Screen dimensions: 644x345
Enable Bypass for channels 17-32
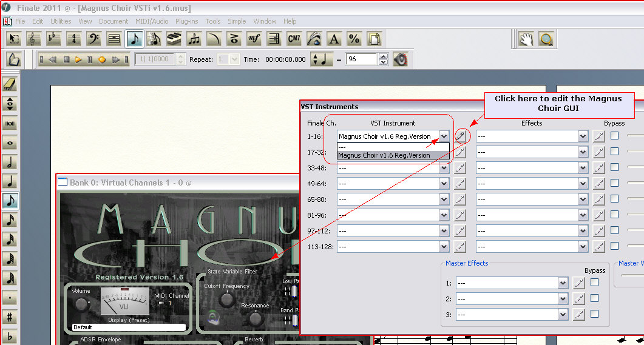pos(614,152)
